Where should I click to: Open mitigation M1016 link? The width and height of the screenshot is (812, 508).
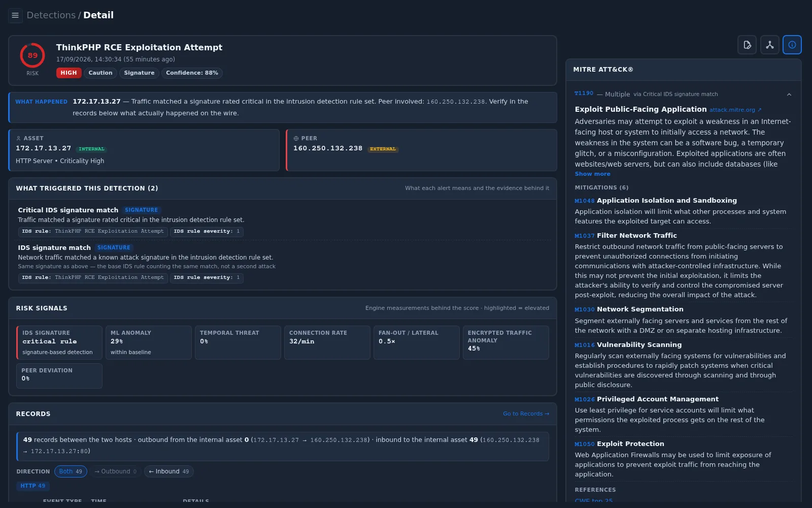pos(585,345)
